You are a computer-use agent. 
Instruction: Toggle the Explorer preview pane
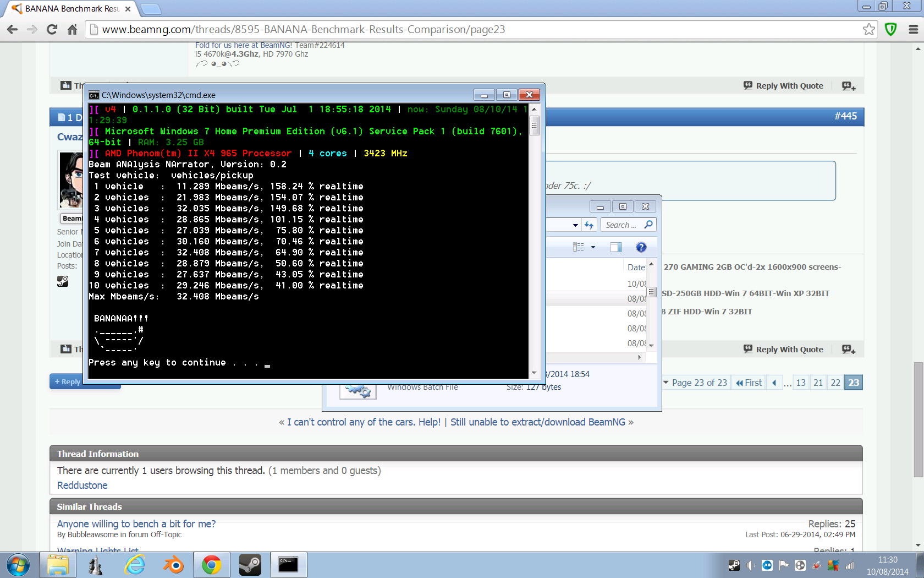tap(616, 247)
